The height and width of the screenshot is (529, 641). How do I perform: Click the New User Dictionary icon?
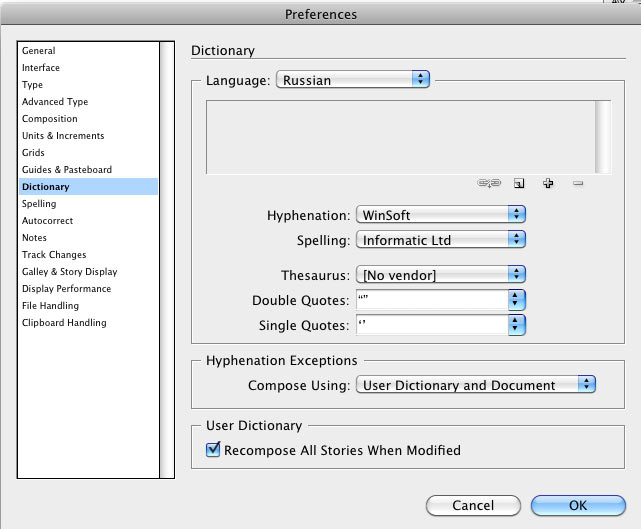pos(519,184)
